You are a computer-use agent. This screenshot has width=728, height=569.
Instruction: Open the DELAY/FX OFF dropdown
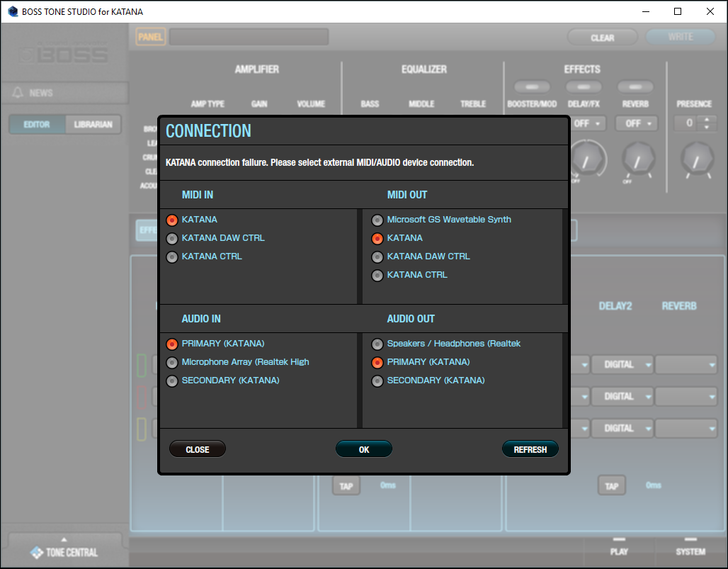[588, 123]
